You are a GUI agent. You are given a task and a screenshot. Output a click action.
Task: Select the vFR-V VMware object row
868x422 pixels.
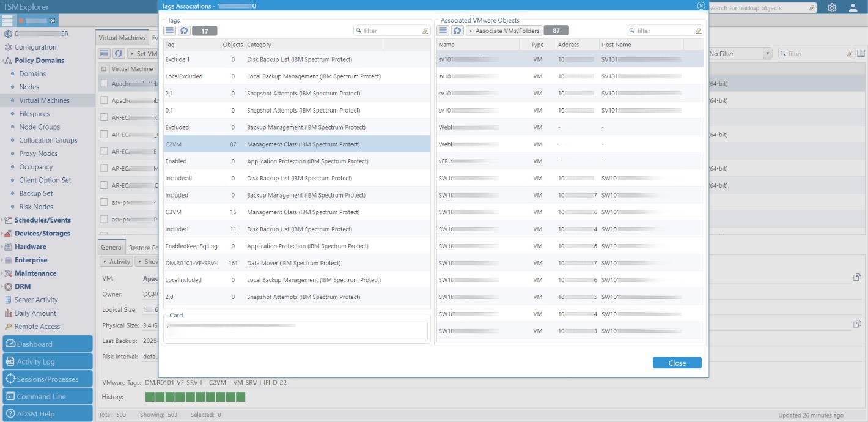[570, 161]
